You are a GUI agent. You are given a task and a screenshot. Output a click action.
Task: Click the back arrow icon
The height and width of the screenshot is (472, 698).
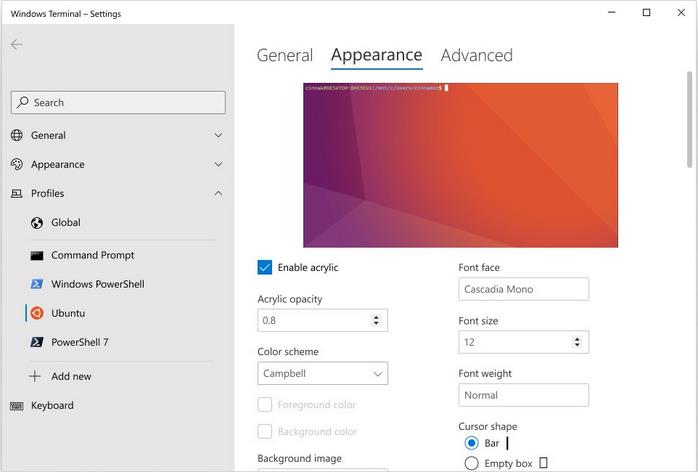17,45
